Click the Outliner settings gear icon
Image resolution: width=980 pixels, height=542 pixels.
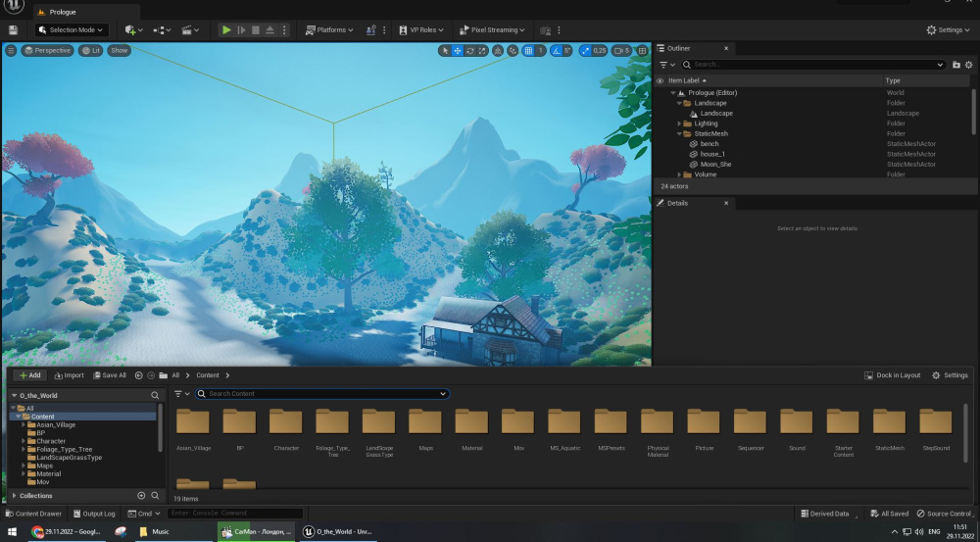pos(969,65)
